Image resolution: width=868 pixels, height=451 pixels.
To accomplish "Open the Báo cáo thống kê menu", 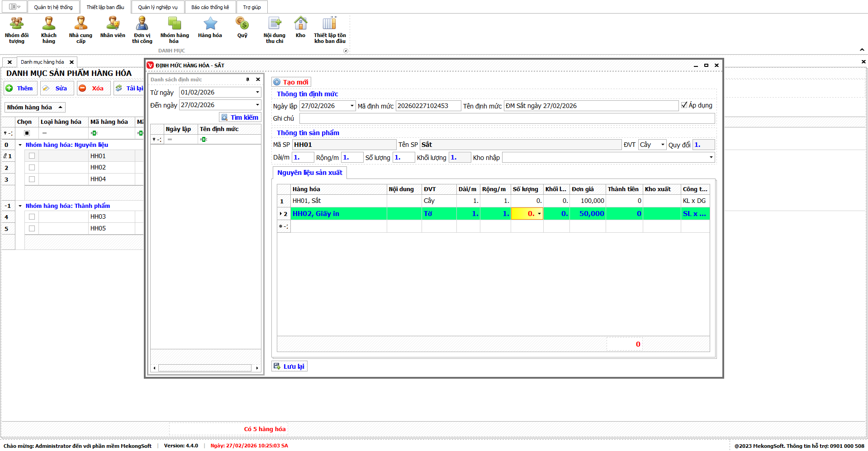I will click(x=210, y=7).
